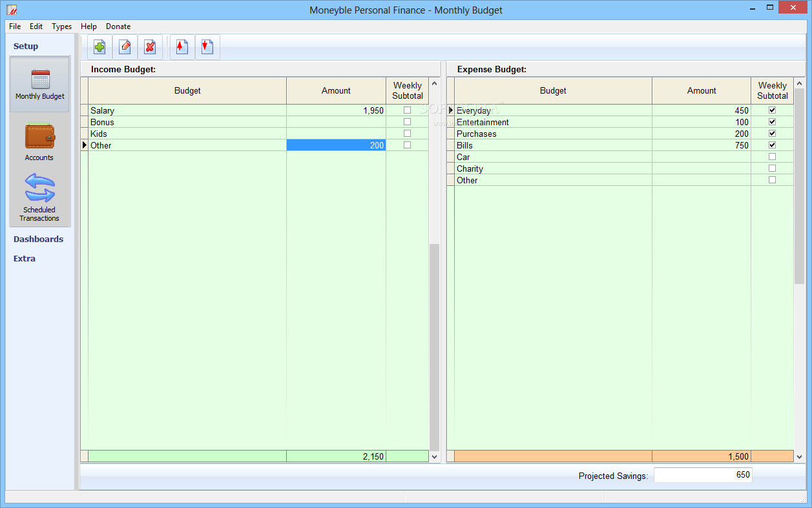Click the Bills amount 750 cell
The image size is (812, 508).
(x=702, y=145)
